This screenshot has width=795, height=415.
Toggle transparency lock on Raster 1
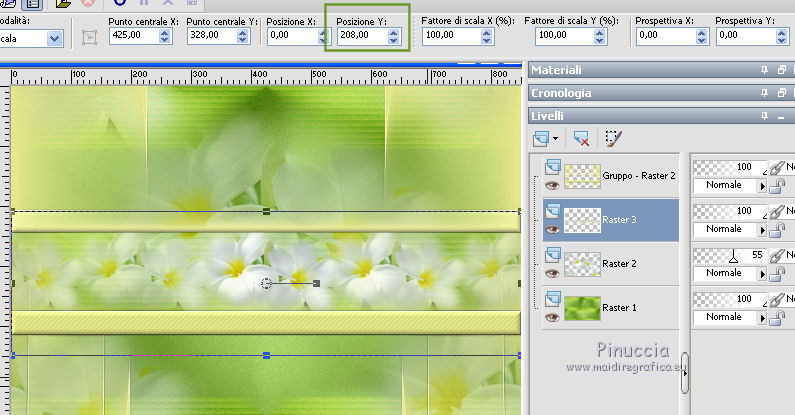pyautogui.click(x=777, y=318)
